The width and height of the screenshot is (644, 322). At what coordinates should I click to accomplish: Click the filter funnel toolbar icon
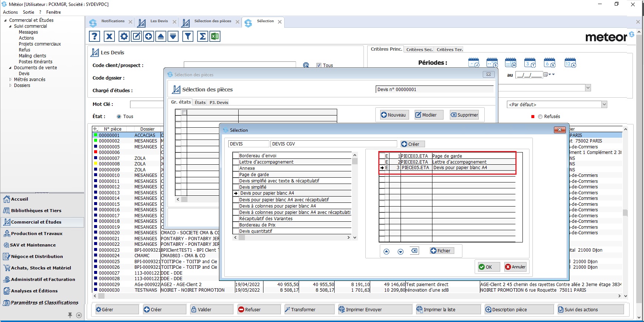(x=188, y=36)
